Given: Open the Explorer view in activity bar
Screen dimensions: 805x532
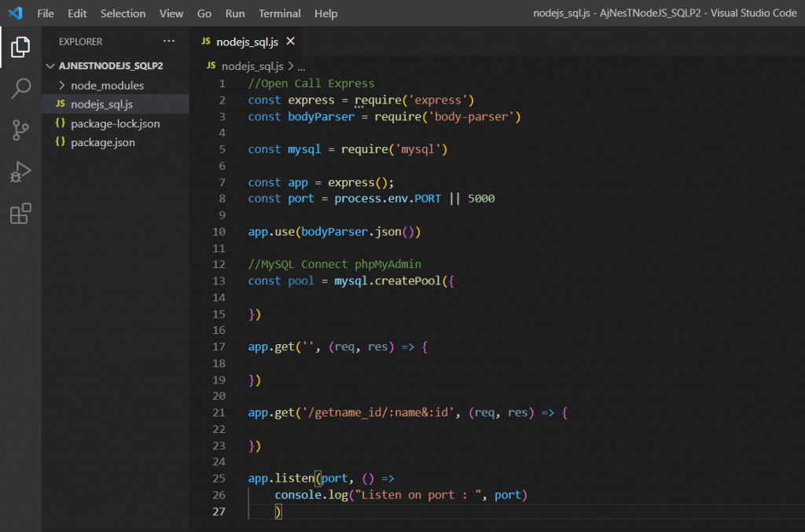Looking at the screenshot, I should tap(20, 47).
